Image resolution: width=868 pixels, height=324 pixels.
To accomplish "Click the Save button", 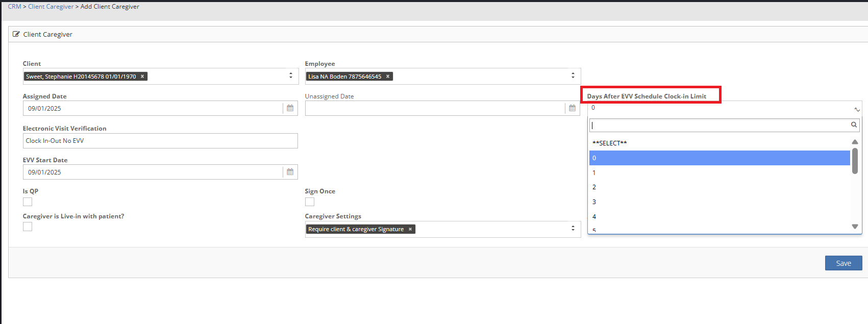I will point(843,263).
